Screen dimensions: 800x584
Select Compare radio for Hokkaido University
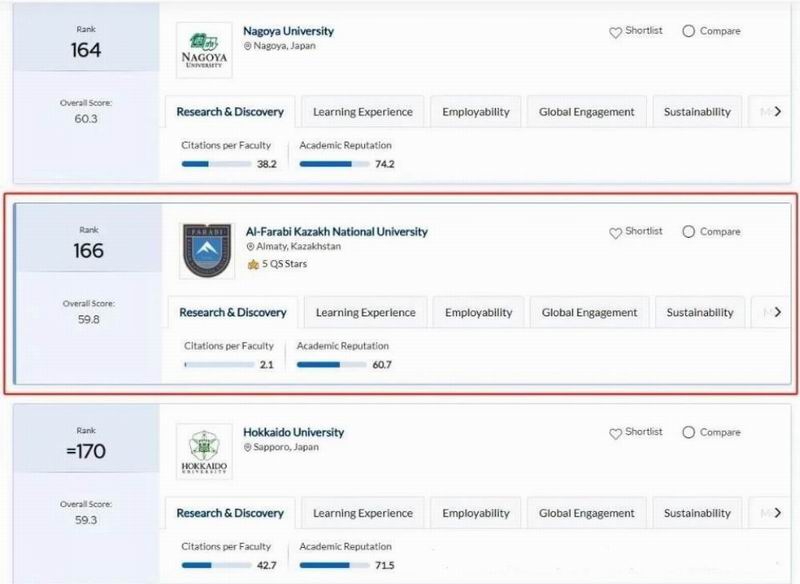688,433
